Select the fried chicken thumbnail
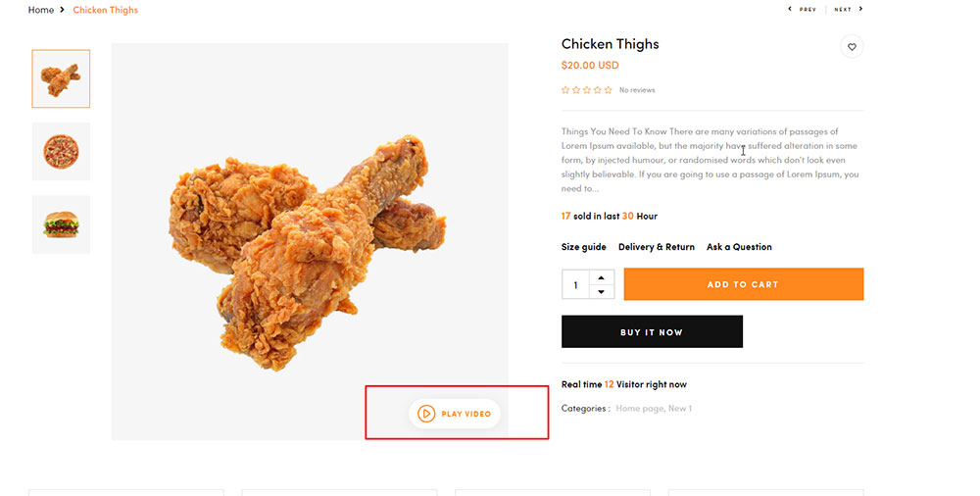Viewport: 980px width, 496px height. click(x=61, y=78)
